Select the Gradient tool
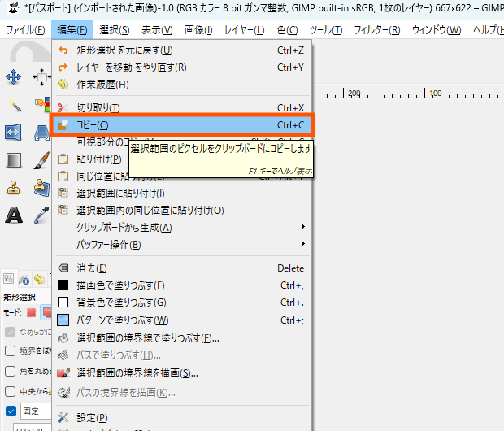This screenshot has width=504, height=431. [x=13, y=160]
